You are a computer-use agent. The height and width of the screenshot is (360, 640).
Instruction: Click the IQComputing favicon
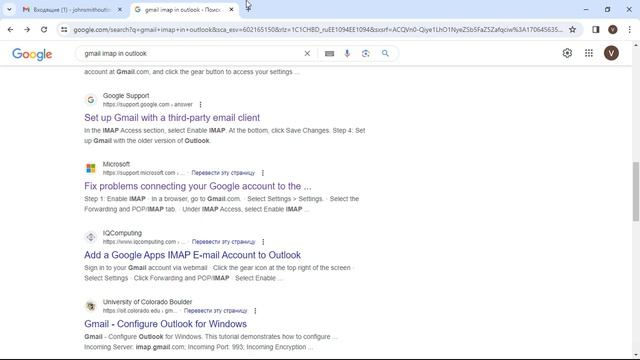[x=91, y=237]
